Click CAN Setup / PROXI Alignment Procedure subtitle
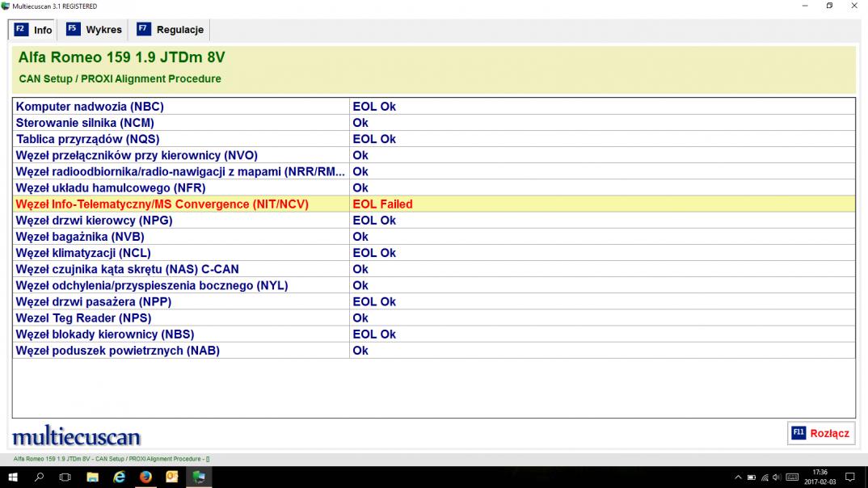The width and height of the screenshot is (868, 488). click(x=120, y=78)
